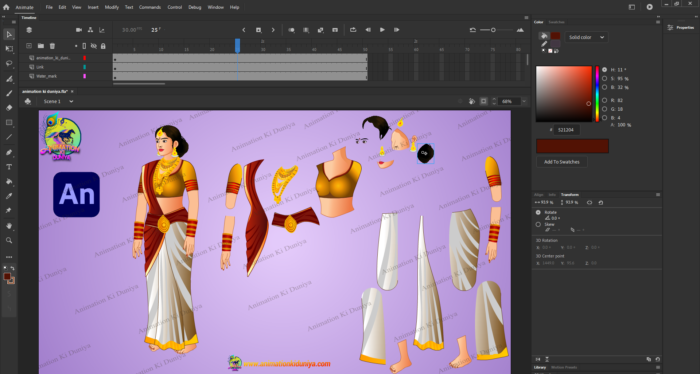Select the H hue radio button
This screenshot has height=374, width=700.
(604, 70)
